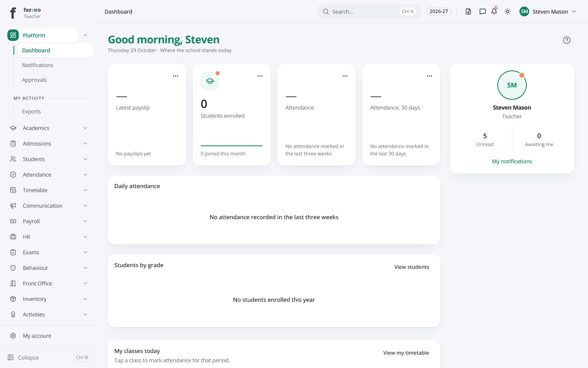The width and height of the screenshot is (588, 368).
Task: Open the 2026-27 academic year selector
Action: click(439, 11)
